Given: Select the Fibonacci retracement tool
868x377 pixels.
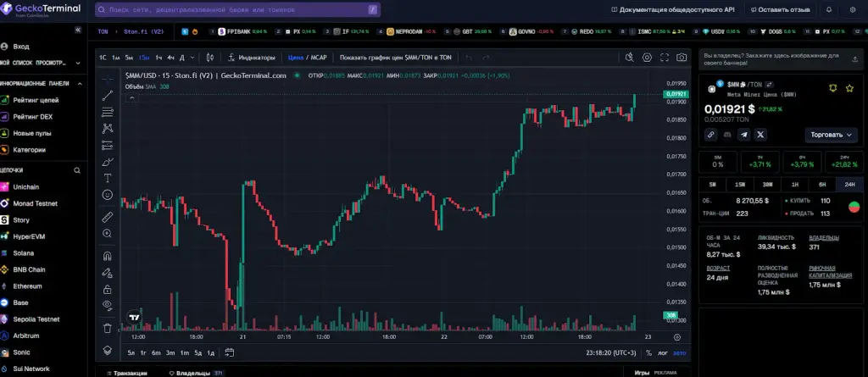Looking at the screenshot, I should pyautogui.click(x=108, y=113).
